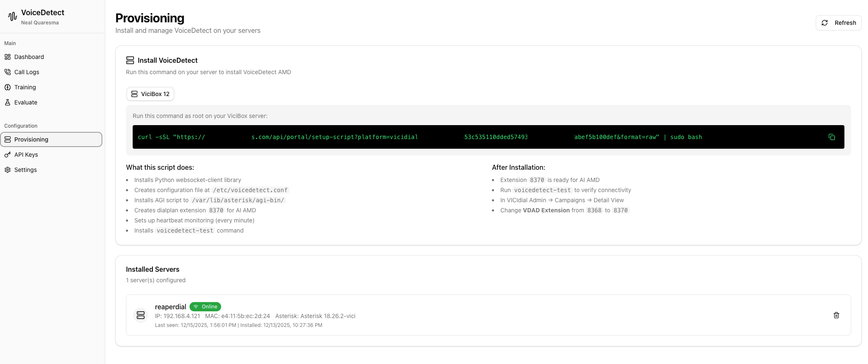This screenshot has width=868, height=364.
Task: Click the IP: 192.168.4.121 text
Action: coord(177,316)
